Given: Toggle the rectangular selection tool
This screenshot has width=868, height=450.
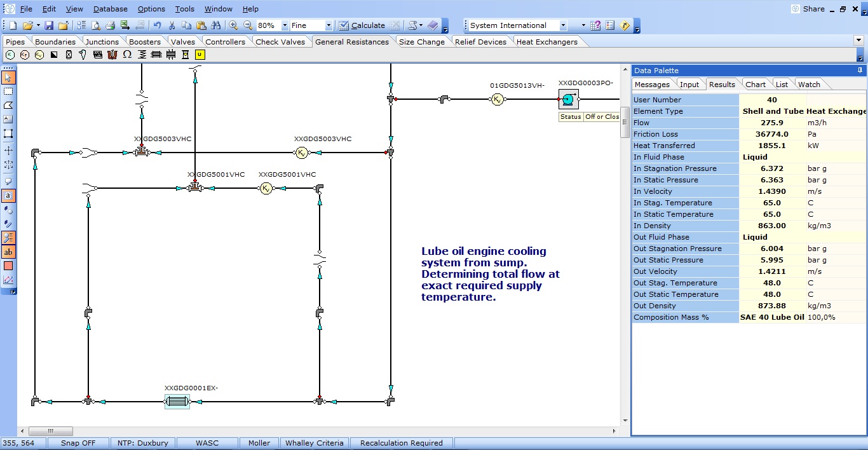Looking at the screenshot, I should click(x=8, y=92).
